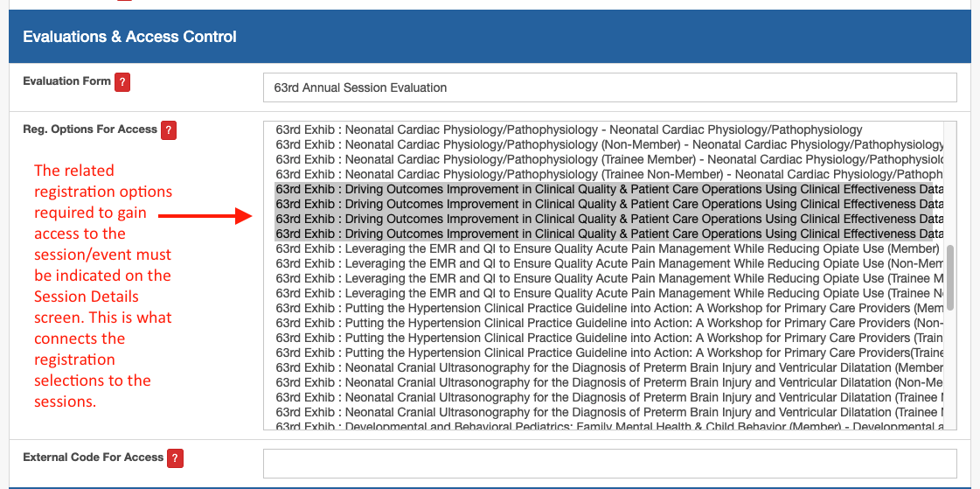Select Neonatal Cranial Ultrasonography (Member) option

tap(609, 367)
